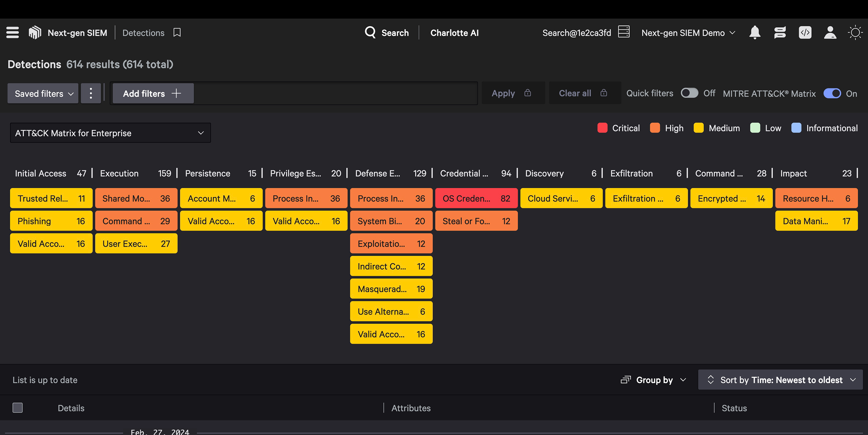Open Charlotte AI from top bar

[454, 33]
